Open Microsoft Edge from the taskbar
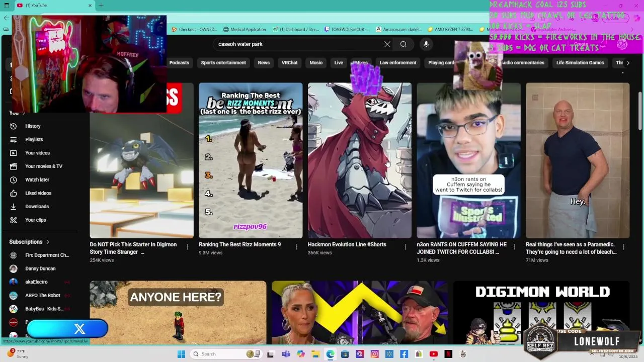 click(330, 354)
